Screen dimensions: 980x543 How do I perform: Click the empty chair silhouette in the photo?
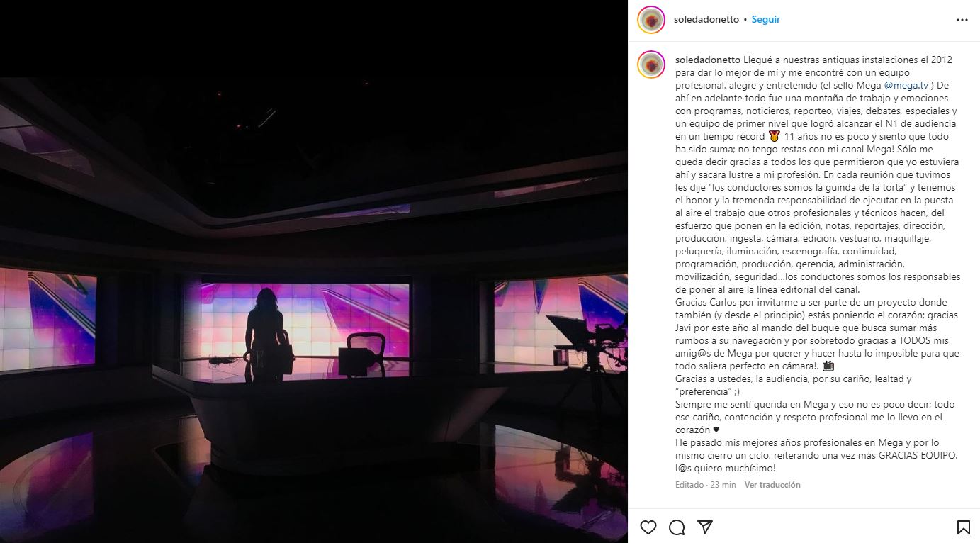362,354
